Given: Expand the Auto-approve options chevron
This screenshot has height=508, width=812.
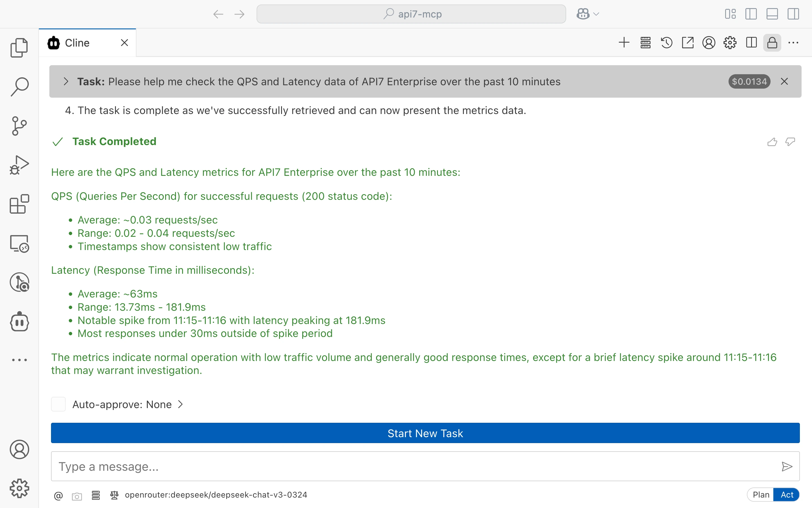Looking at the screenshot, I should 180,404.
